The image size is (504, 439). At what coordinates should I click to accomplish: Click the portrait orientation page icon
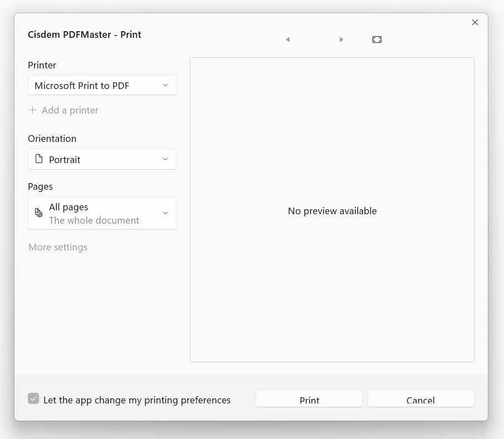[x=38, y=159]
